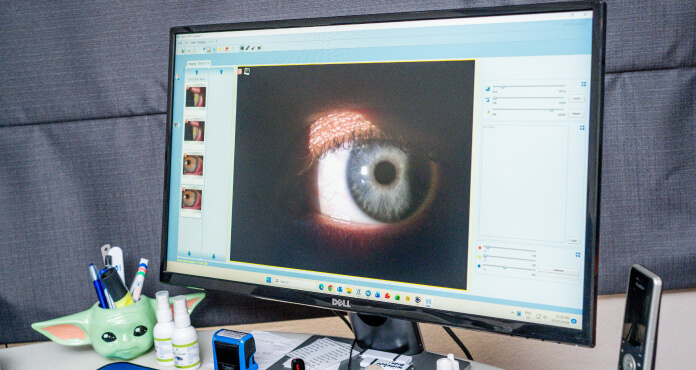Click the icon beside the second top slider
This screenshot has height=370, width=696.
tap(487, 99)
